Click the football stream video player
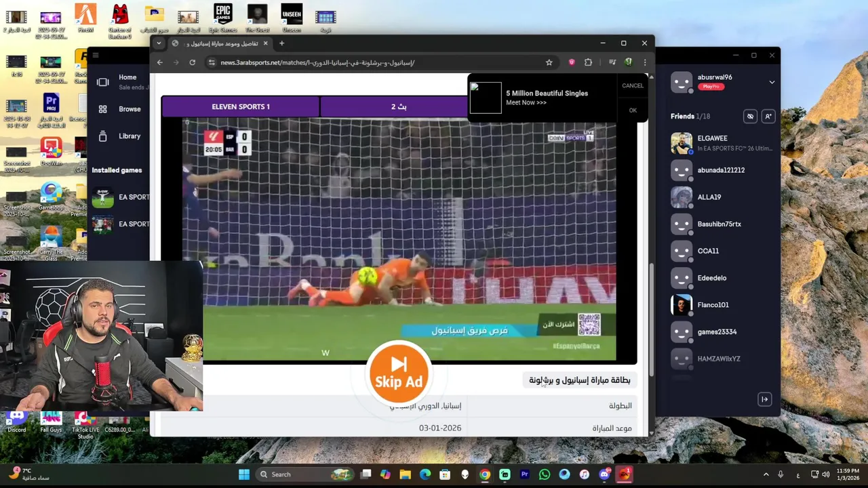 [x=399, y=240]
